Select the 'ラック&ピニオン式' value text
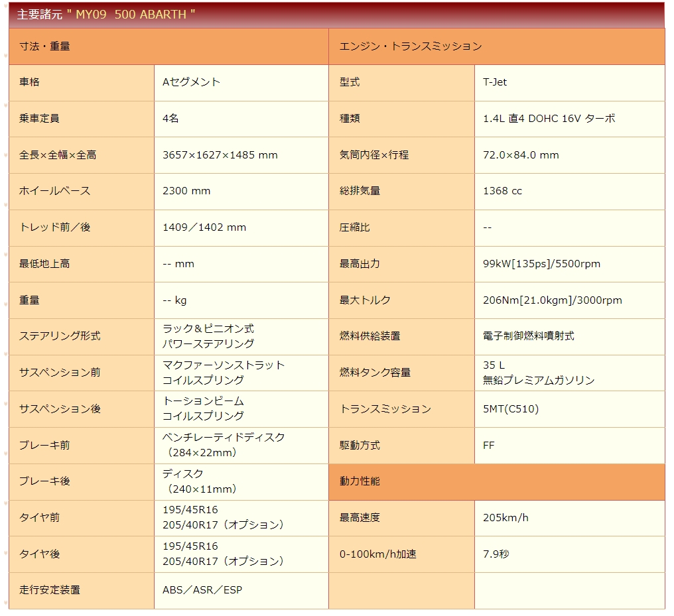 208,329
